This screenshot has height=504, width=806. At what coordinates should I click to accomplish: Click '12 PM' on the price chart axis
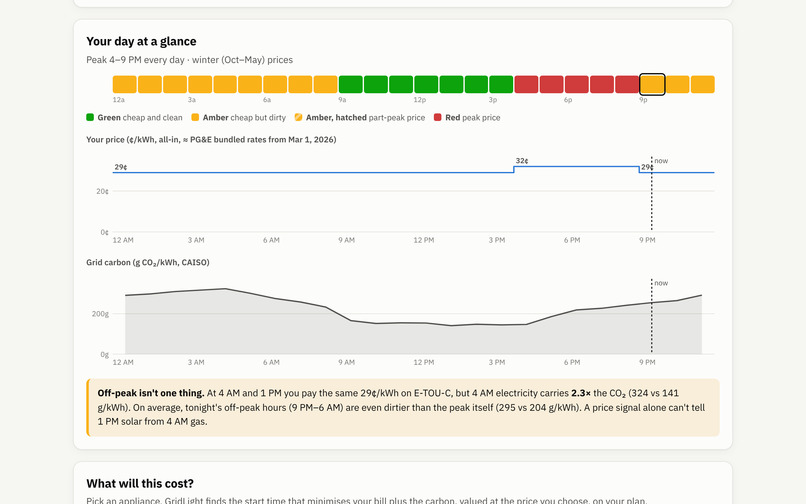coord(424,240)
